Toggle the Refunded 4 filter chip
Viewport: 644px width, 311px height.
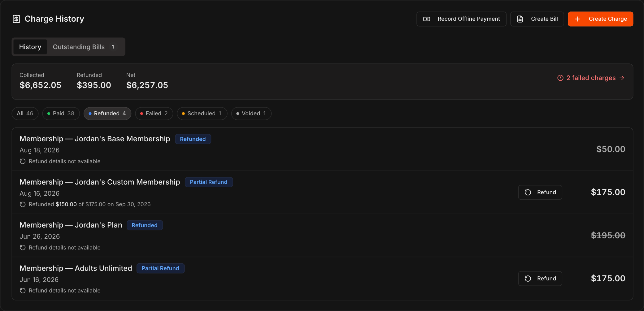pos(107,113)
